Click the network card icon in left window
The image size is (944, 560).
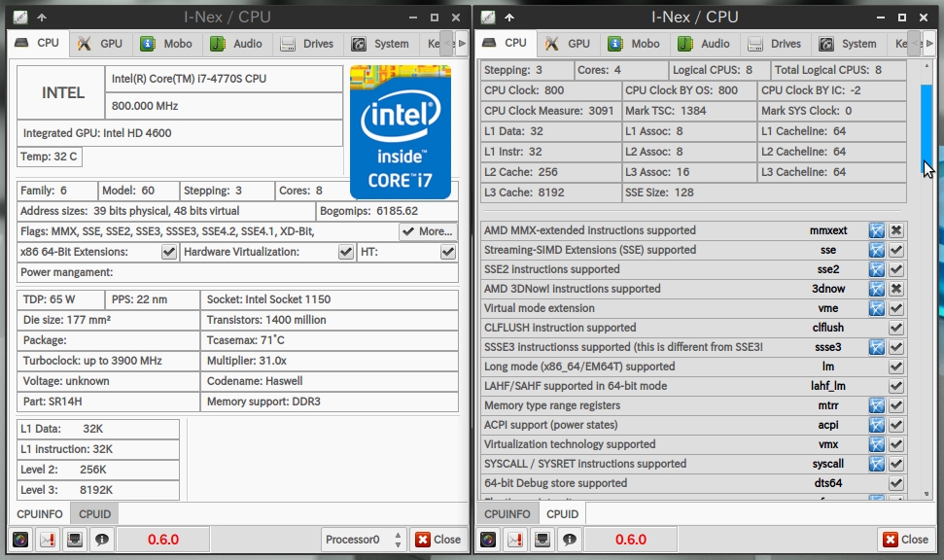point(75,540)
